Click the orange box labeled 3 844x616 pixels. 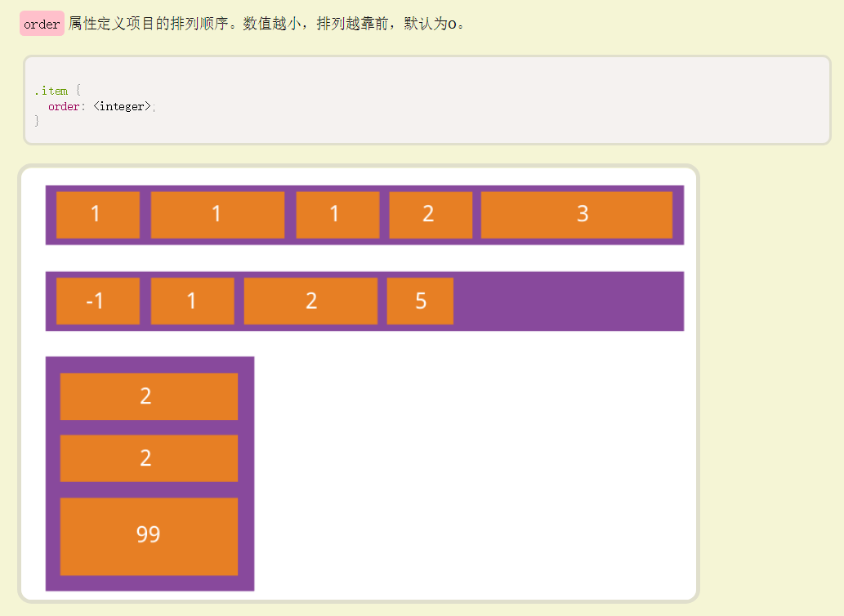coord(577,215)
